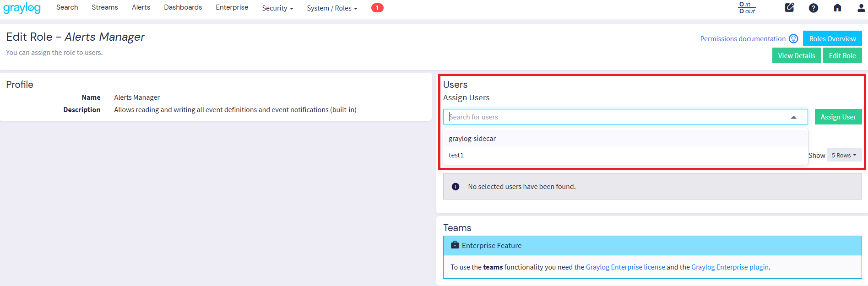Open the Graylog Enterprise license link

625,267
